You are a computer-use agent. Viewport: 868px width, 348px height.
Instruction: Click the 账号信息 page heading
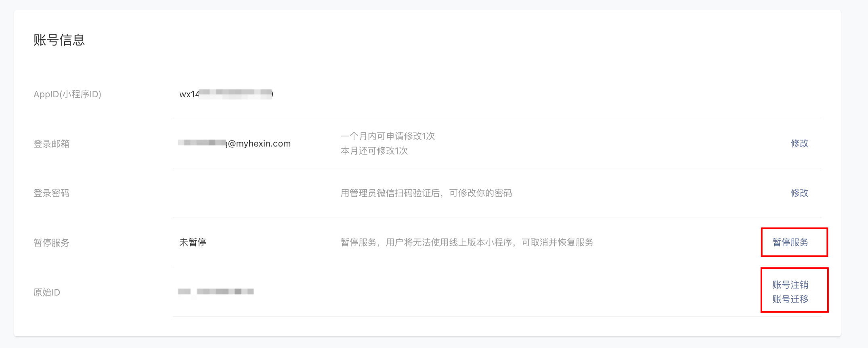click(59, 40)
